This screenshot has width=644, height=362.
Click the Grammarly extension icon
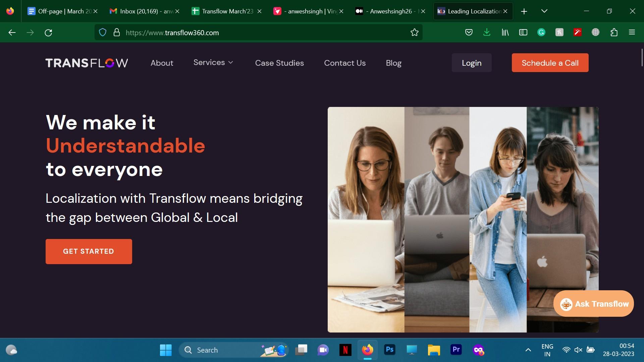click(x=541, y=33)
